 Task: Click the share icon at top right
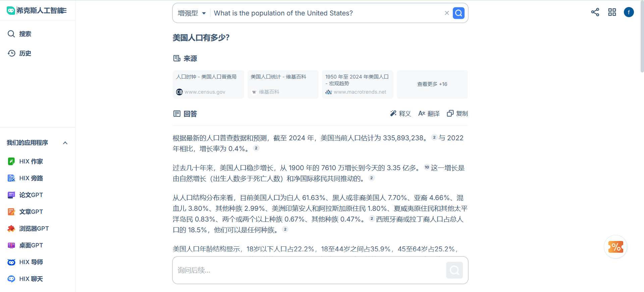(x=595, y=12)
